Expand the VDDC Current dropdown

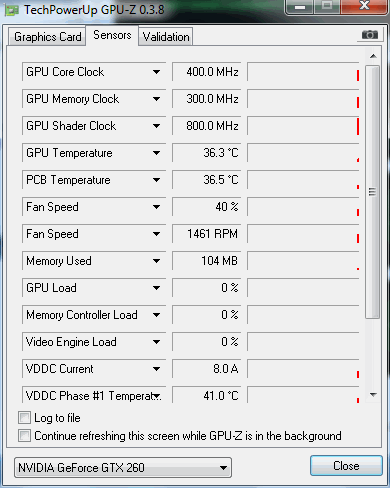(156, 369)
